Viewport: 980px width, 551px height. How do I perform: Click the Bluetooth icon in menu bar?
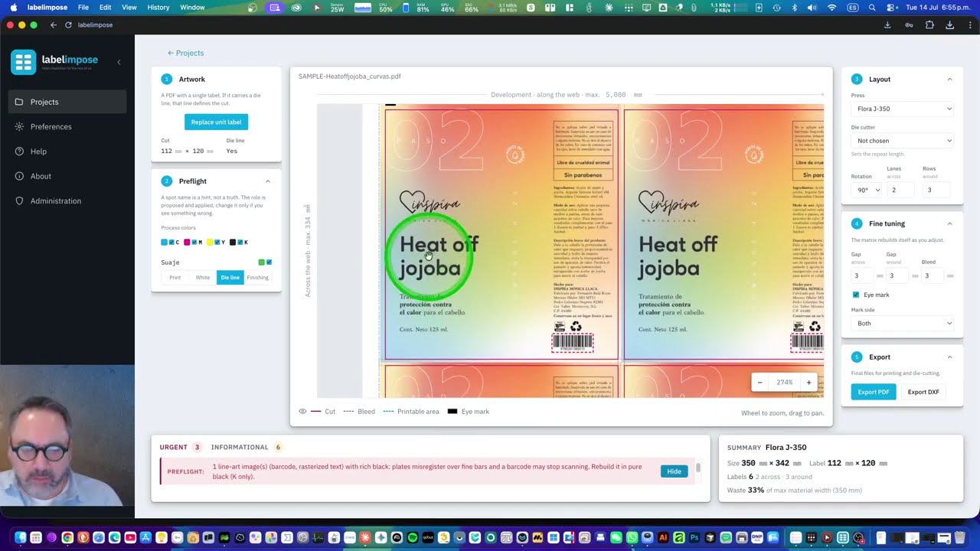point(795,8)
